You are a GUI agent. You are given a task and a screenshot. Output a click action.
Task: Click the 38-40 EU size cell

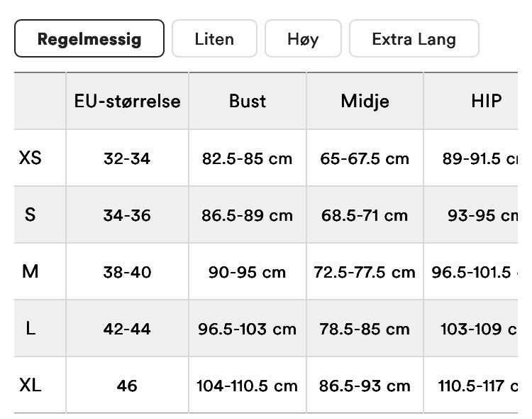[127, 272]
